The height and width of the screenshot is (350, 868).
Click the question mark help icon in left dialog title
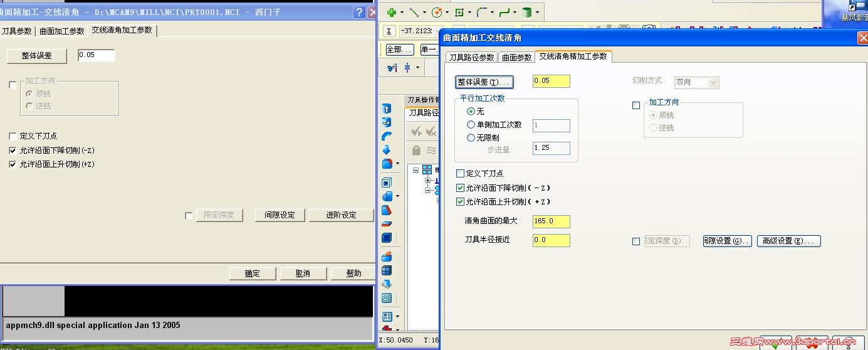click(358, 12)
